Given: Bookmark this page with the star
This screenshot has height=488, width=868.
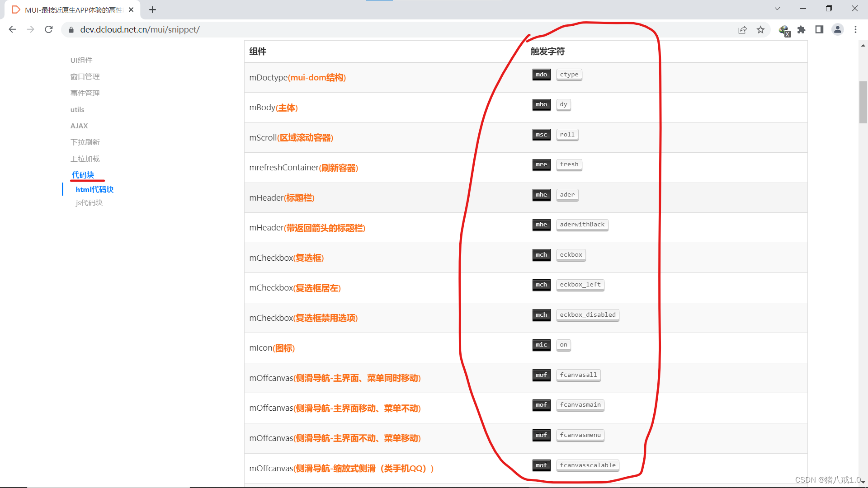Looking at the screenshot, I should [761, 30].
